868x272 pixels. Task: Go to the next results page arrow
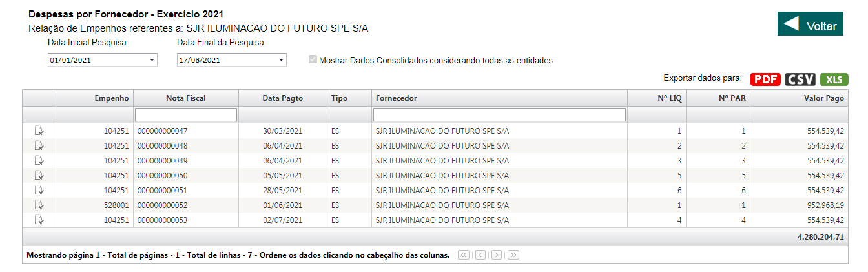(x=497, y=255)
